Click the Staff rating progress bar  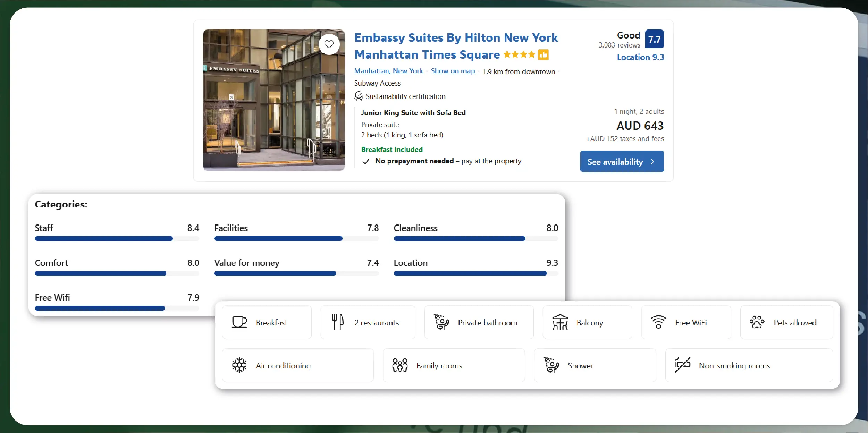117,239
